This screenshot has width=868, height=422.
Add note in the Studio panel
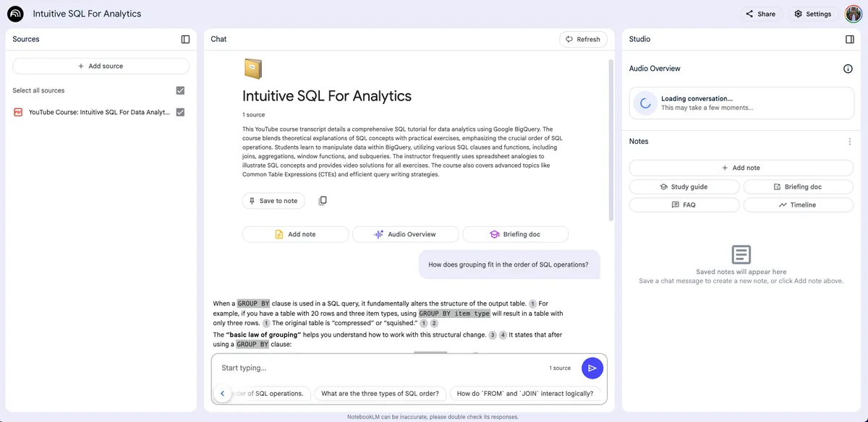point(741,168)
